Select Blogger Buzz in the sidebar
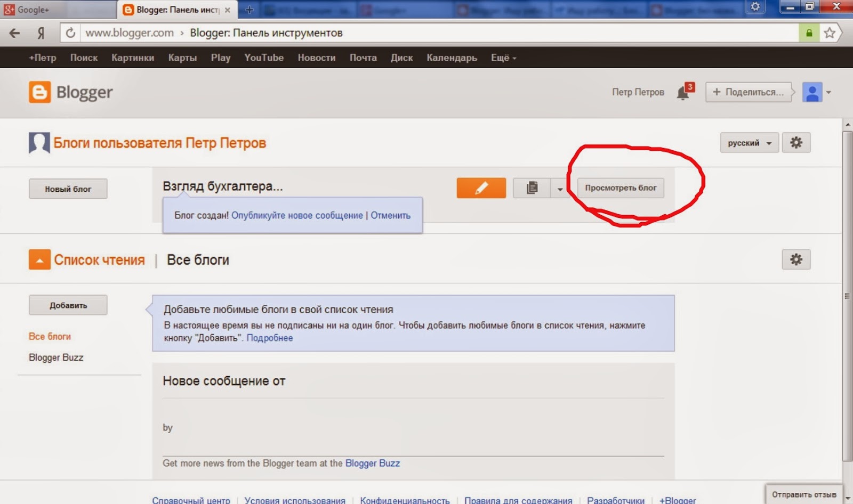 coord(56,357)
